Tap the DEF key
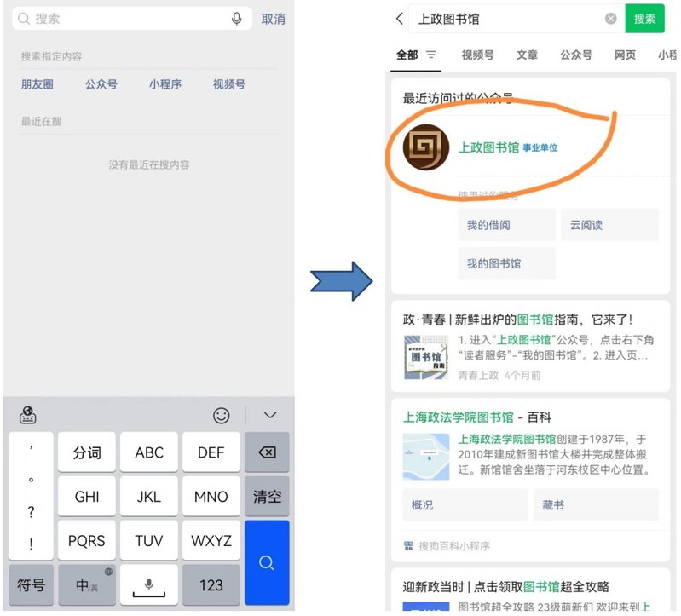The height and width of the screenshot is (616, 681). 211,452
